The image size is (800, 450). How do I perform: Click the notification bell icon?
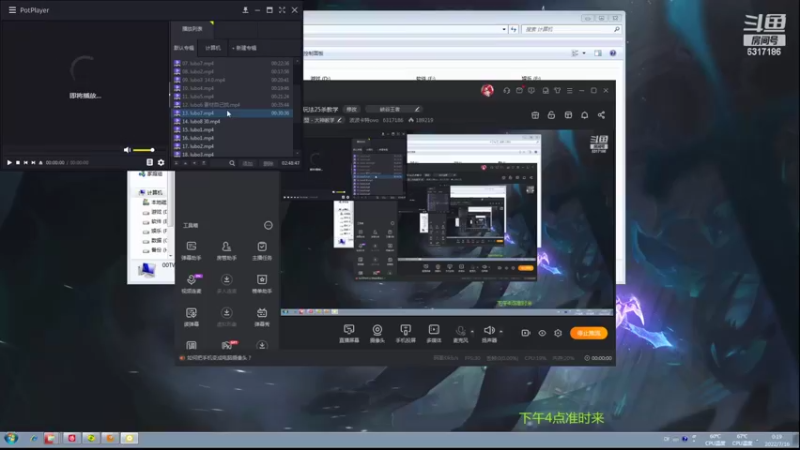click(x=585, y=115)
